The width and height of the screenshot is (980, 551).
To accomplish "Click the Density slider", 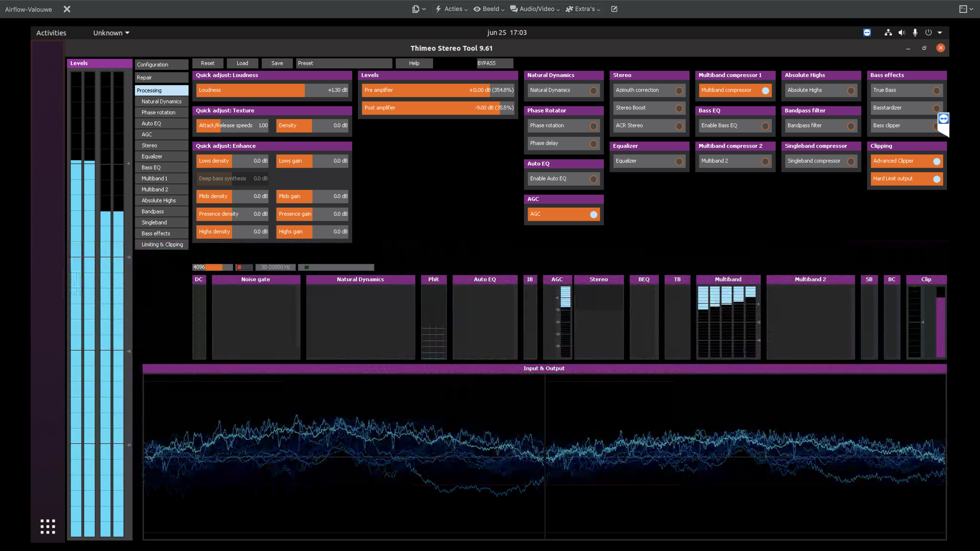I will pyautogui.click(x=312, y=126).
